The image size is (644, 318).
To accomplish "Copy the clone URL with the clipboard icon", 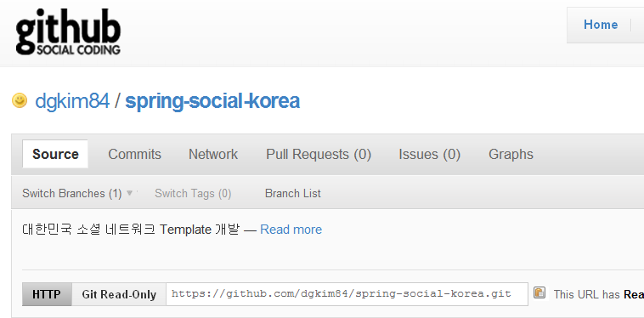I will (539, 292).
